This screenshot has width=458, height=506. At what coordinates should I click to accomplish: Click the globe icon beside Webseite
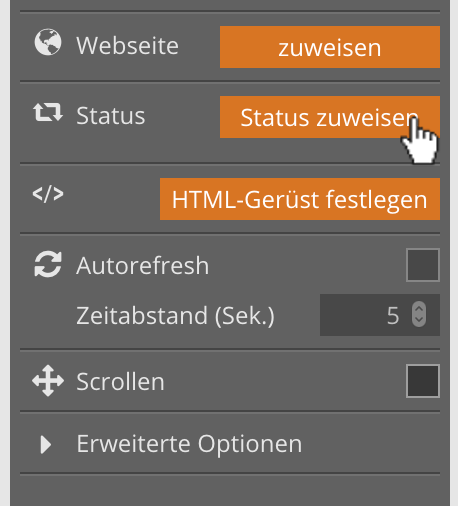click(x=48, y=42)
